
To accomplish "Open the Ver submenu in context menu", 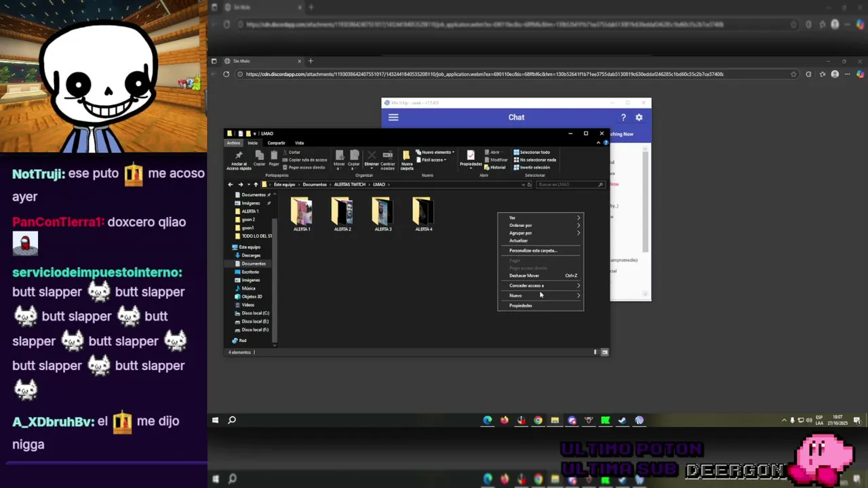I will click(x=540, y=218).
